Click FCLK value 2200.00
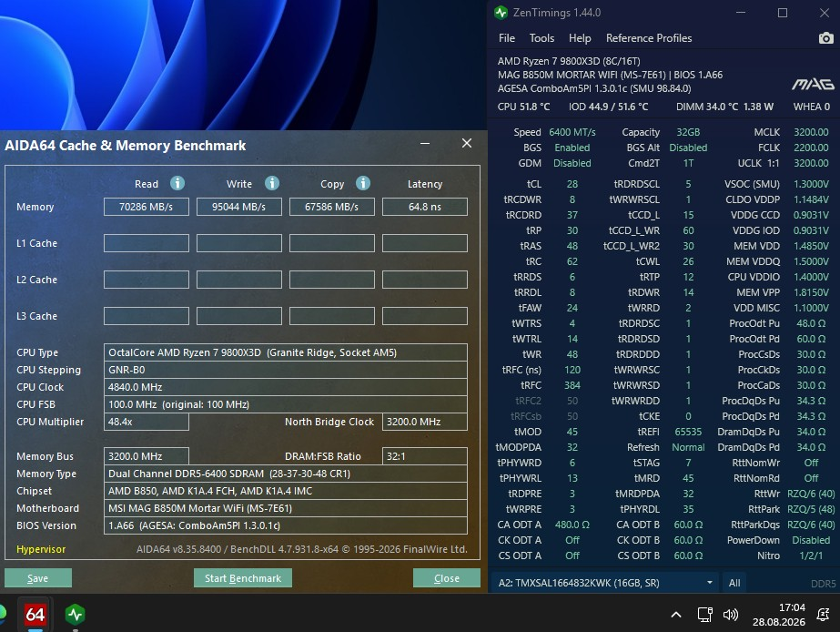 coord(811,148)
